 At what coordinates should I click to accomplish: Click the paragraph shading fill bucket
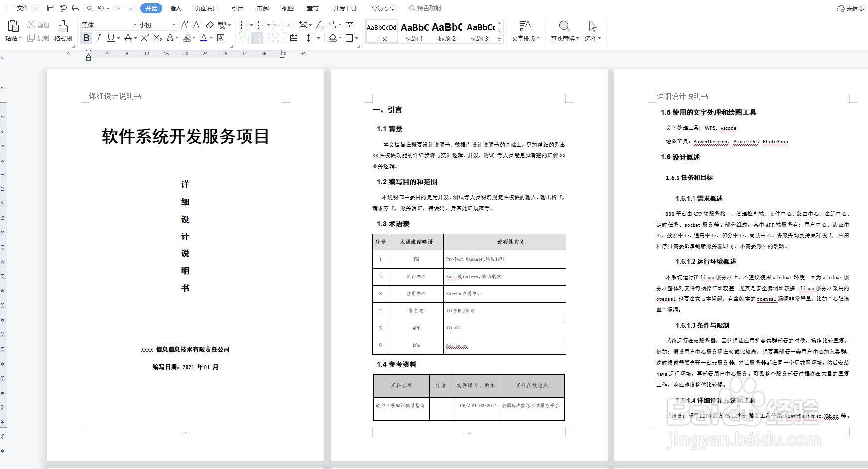click(x=333, y=38)
